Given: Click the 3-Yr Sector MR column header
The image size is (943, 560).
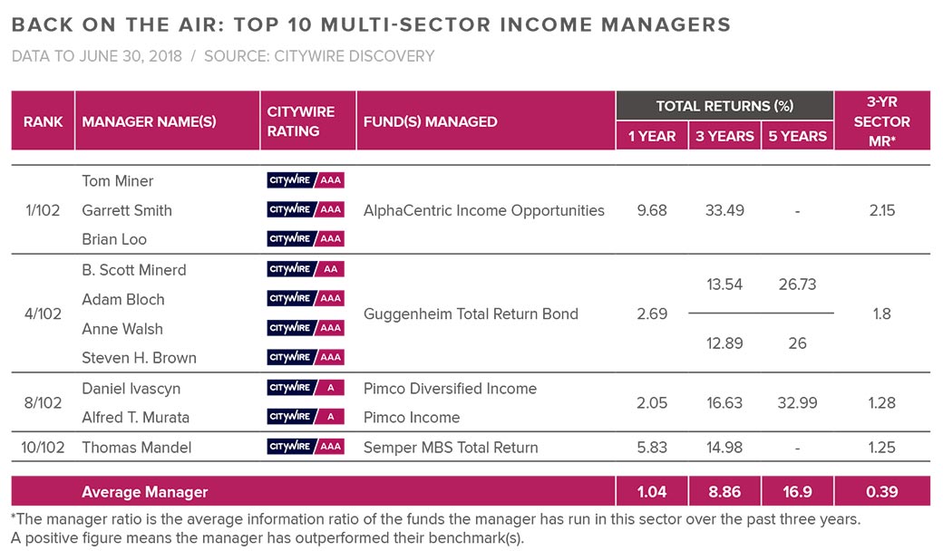Looking at the screenshot, I should [x=881, y=121].
